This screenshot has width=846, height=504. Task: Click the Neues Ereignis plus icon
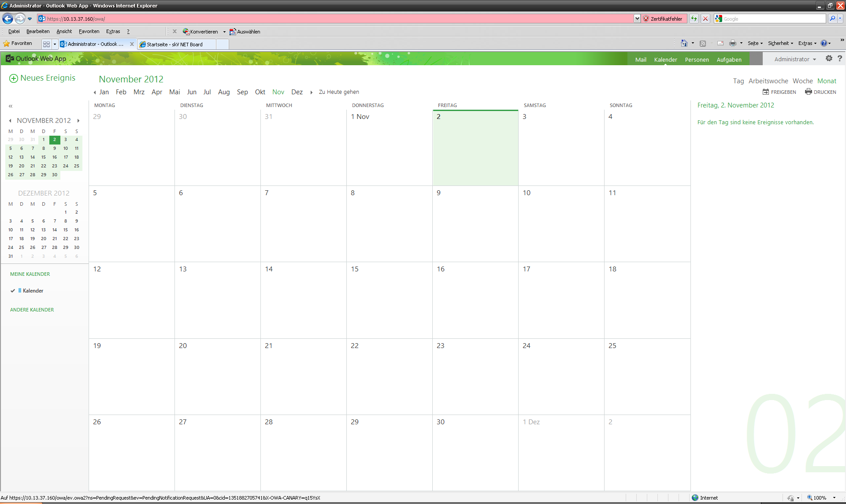click(x=14, y=78)
